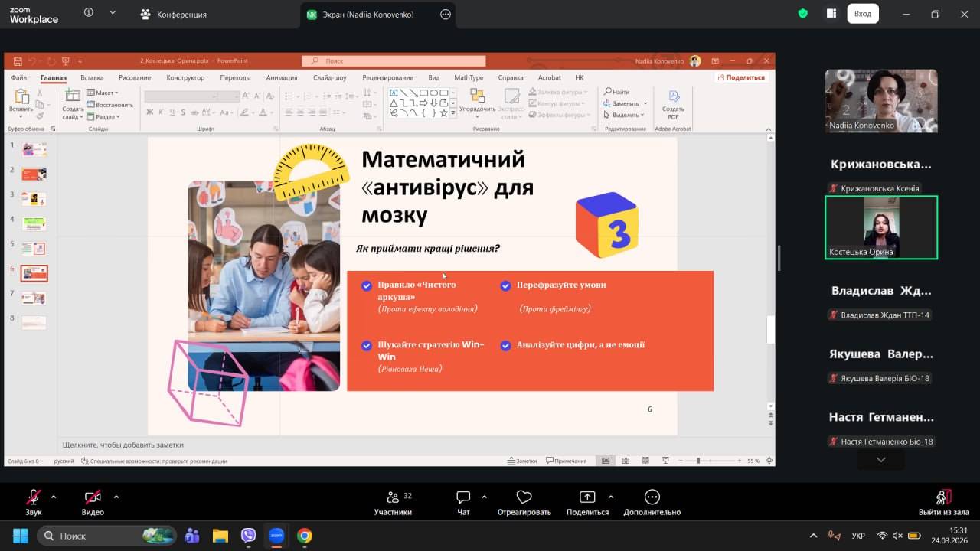Switch to the Conference tab

[x=174, y=15]
